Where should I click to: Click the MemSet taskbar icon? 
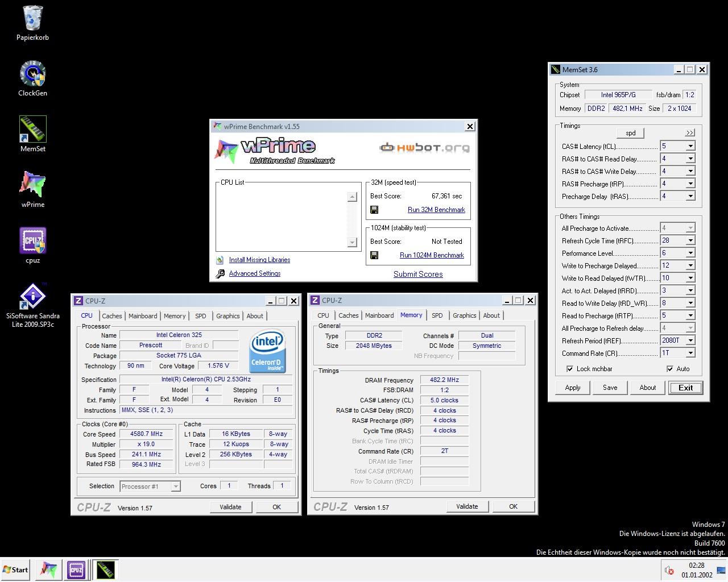tap(105, 569)
